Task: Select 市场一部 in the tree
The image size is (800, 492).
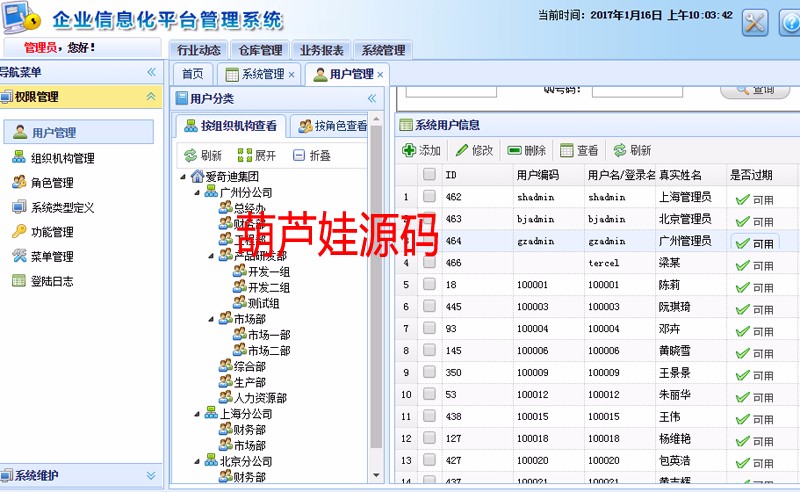Action: click(269, 335)
